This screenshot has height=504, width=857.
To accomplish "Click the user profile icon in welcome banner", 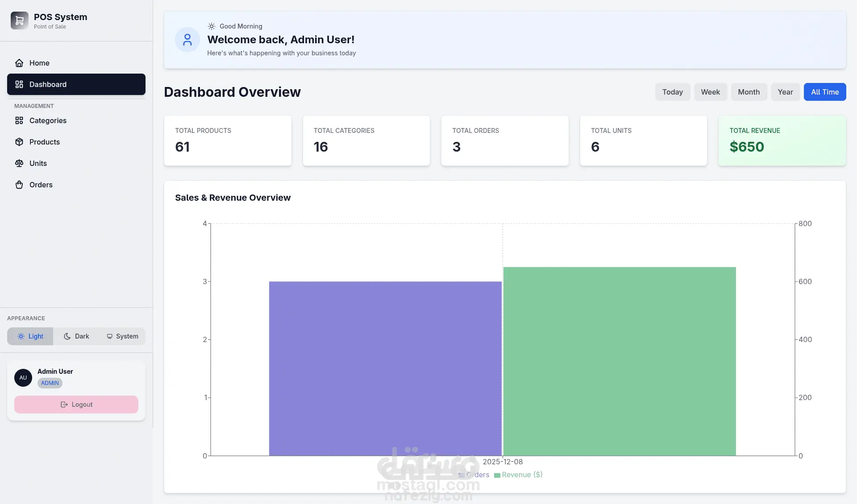I will pyautogui.click(x=187, y=40).
